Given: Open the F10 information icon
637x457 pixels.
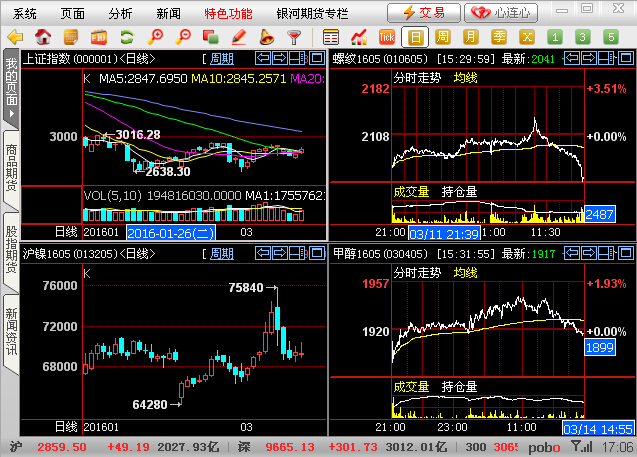Looking at the screenshot, I should pos(98,37).
